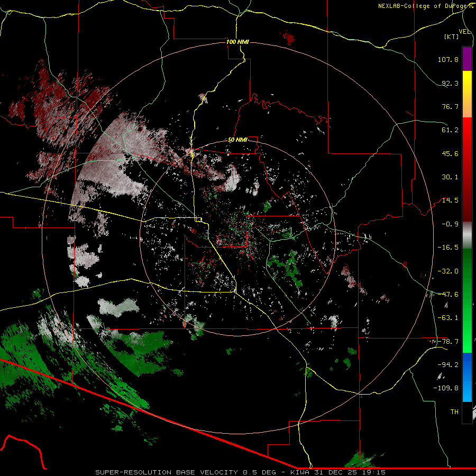Viewport: 476px width, 476px height.
Task: Pick the purple segment of velocity color bar
Action: [467, 59]
